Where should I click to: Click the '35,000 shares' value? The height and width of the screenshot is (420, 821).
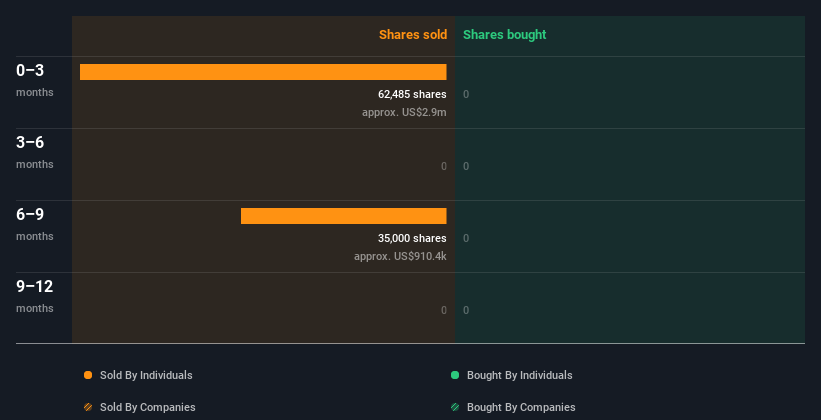click(x=412, y=238)
